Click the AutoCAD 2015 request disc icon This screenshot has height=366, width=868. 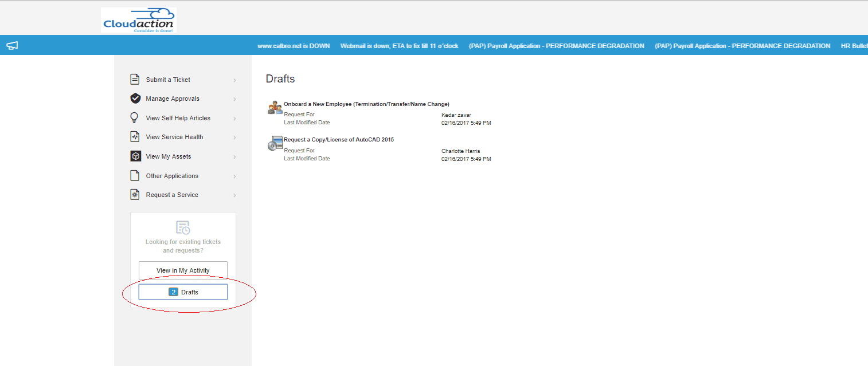coord(275,144)
